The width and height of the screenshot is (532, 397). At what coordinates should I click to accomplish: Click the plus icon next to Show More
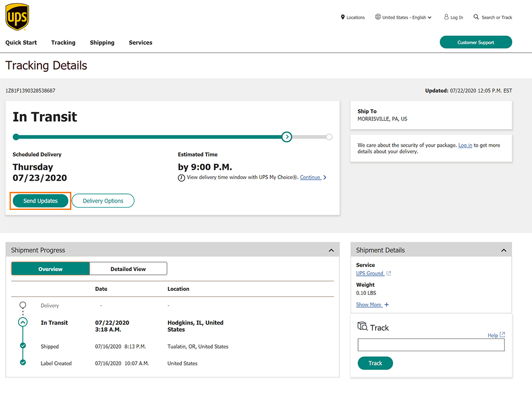coord(386,305)
